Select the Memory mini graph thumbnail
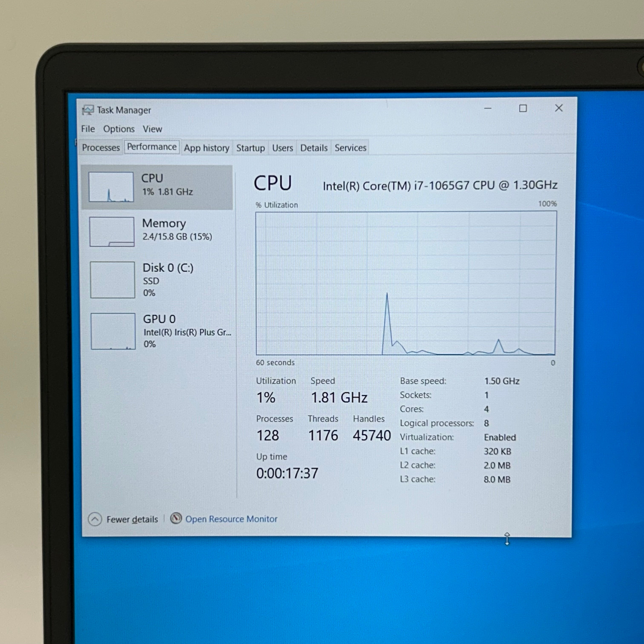The image size is (644, 644). click(112, 232)
